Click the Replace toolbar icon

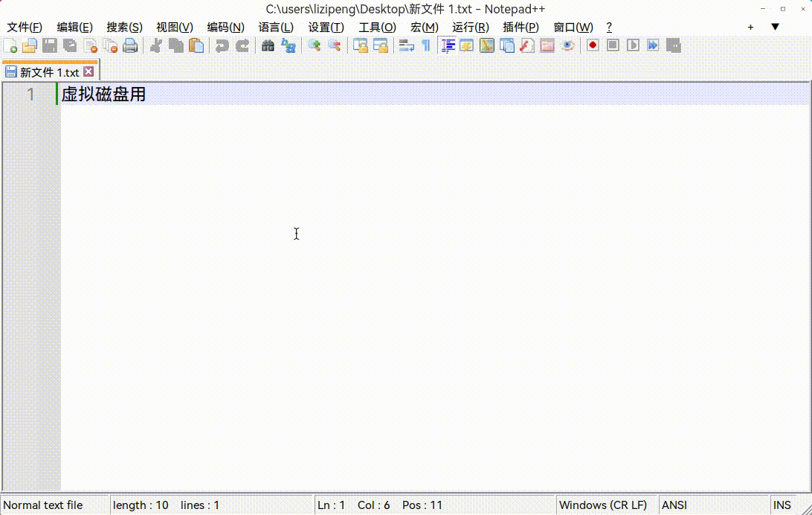pos(289,45)
